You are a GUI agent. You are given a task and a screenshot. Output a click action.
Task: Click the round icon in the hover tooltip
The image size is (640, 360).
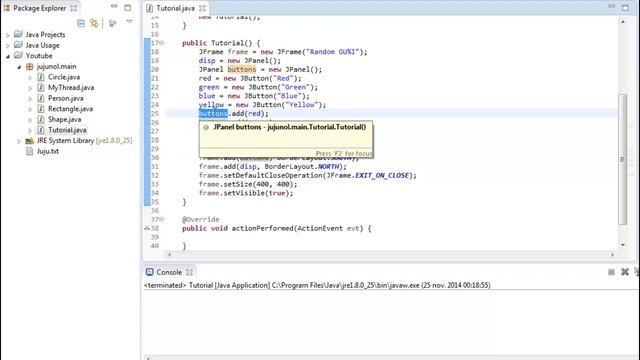(x=206, y=127)
